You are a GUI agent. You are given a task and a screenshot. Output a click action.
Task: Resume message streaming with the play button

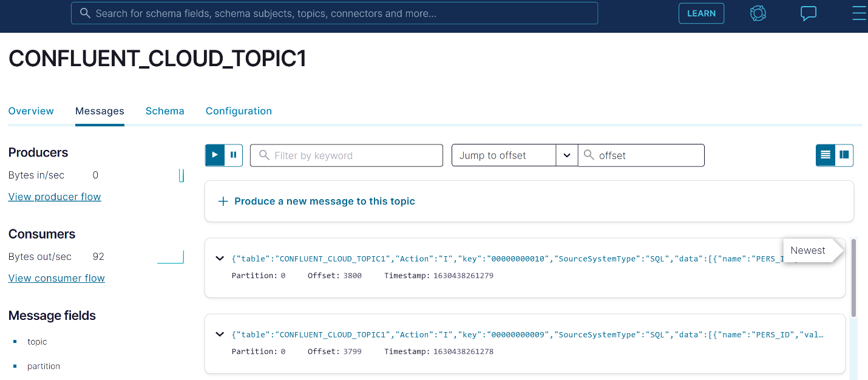coord(215,155)
